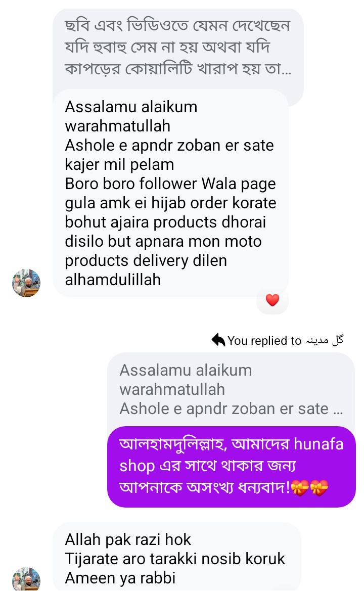The image size is (364, 591).
Task: Tap the "Ameen ya rabbi" text
Action: pyautogui.click(x=120, y=578)
